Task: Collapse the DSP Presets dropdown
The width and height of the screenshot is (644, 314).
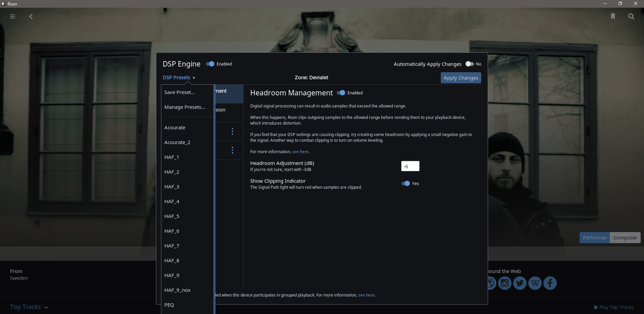Action: [179, 78]
